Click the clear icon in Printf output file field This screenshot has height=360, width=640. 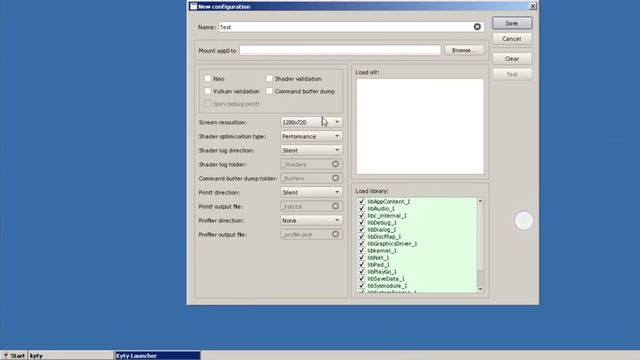335,206
